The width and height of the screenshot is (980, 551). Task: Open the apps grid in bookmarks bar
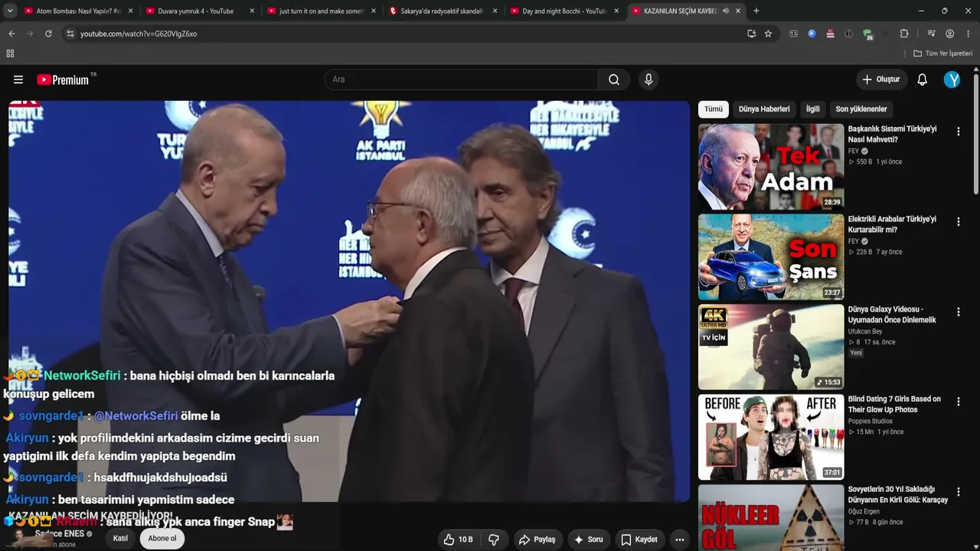10,54
